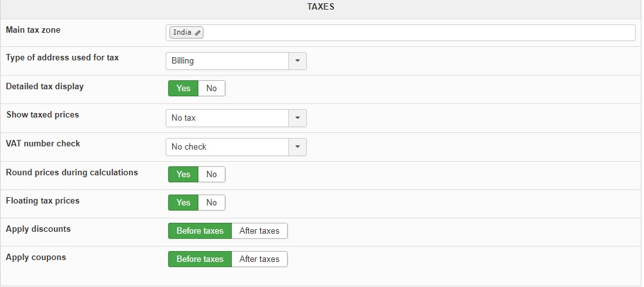Enable Round prices during calculations with Yes

click(x=184, y=174)
